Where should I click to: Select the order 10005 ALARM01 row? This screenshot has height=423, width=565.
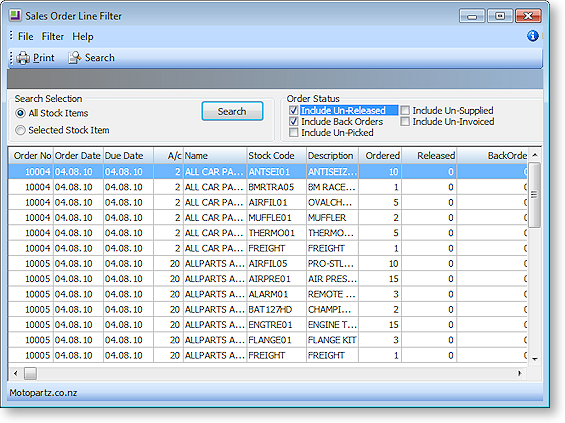click(x=268, y=294)
